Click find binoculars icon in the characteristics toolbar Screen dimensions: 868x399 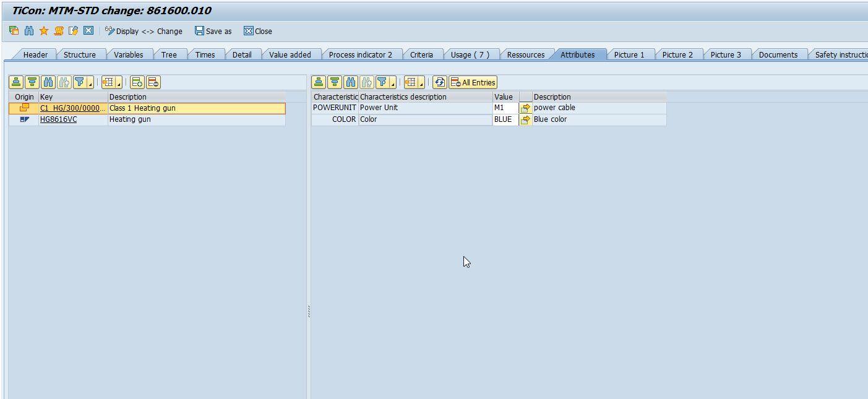[x=351, y=82]
